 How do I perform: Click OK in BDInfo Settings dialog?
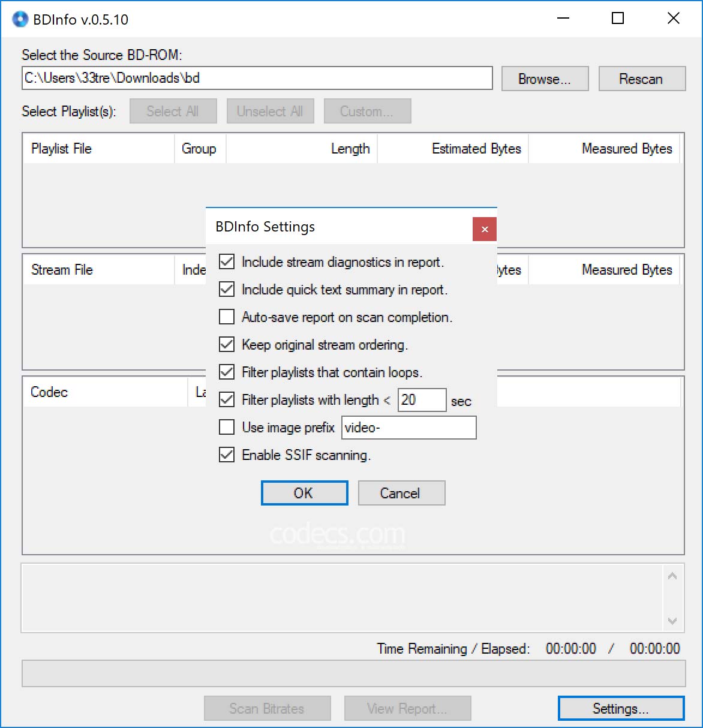[x=305, y=493]
